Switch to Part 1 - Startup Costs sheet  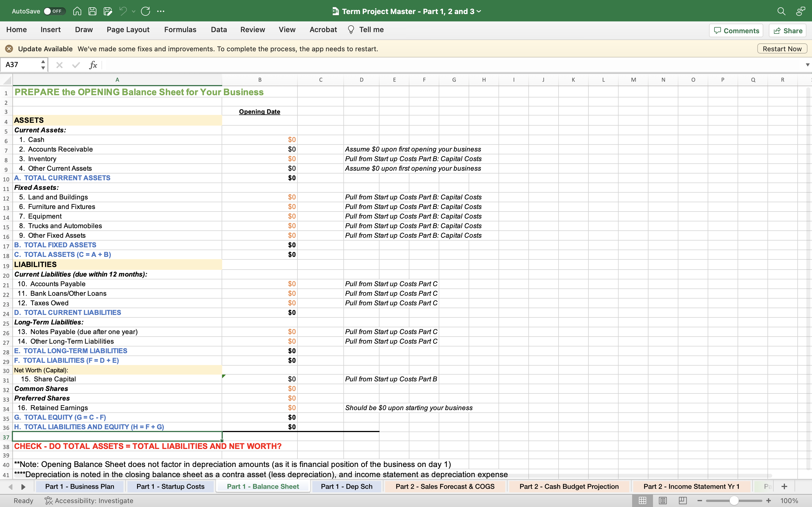click(x=170, y=486)
